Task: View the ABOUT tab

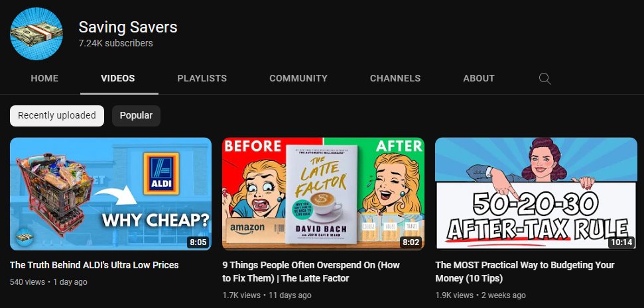Action: (x=479, y=78)
